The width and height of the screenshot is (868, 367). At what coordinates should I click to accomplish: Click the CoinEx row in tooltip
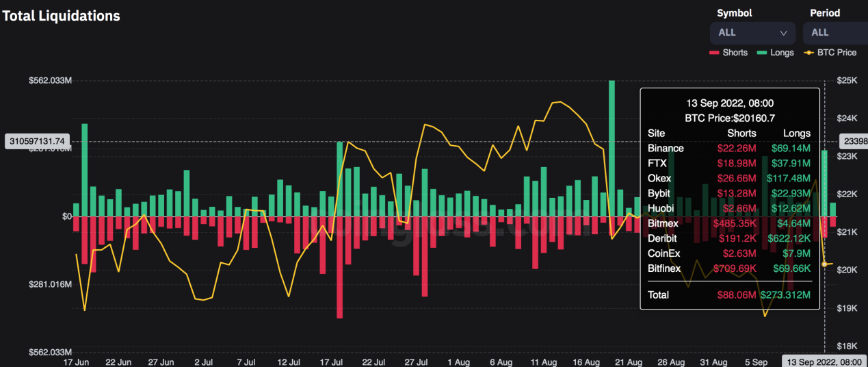pos(729,253)
